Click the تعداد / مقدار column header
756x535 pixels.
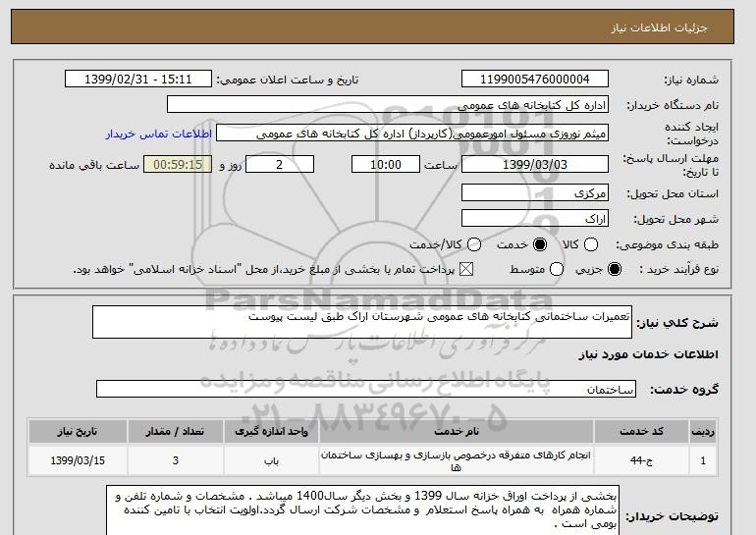(176, 431)
